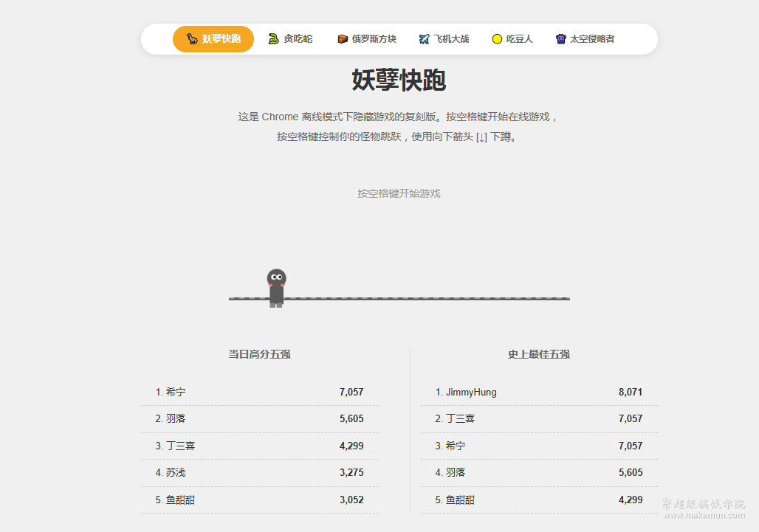Select daily rank 1 player 希宁
The height and width of the screenshot is (532, 759).
(x=259, y=393)
